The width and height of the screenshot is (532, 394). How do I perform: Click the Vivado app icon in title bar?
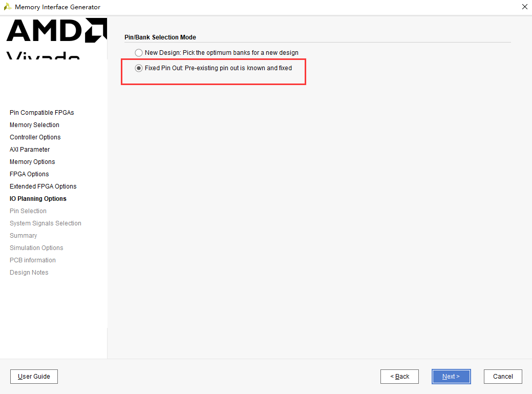coord(8,7)
